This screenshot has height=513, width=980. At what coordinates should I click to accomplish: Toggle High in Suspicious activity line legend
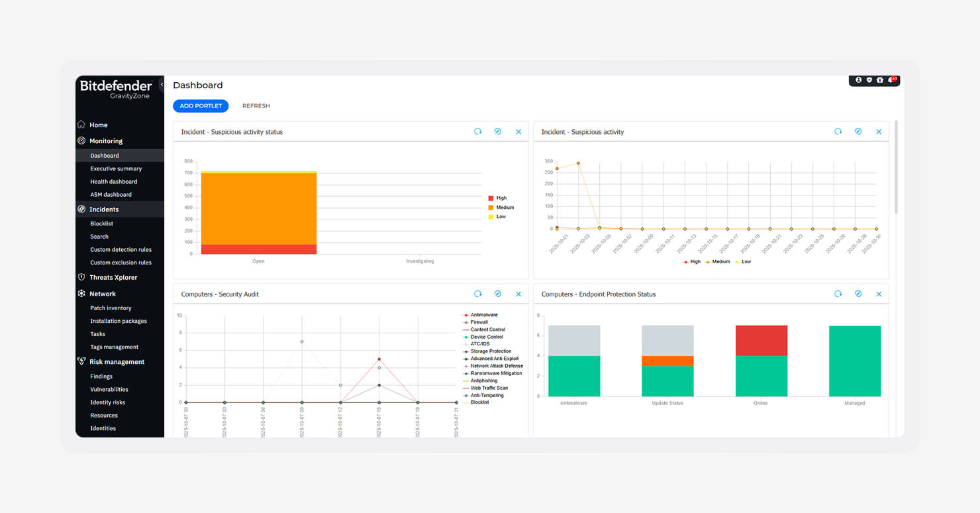pyautogui.click(x=691, y=262)
